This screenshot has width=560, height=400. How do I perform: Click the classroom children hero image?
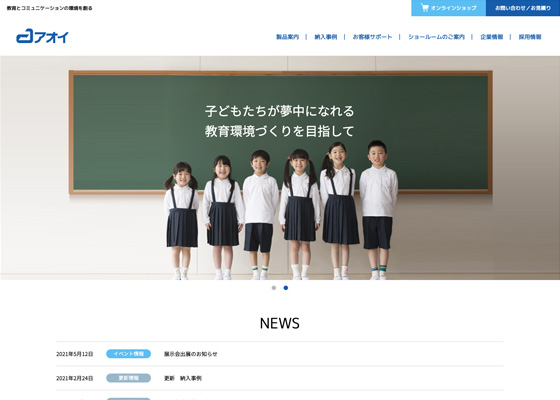[x=280, y=168]
